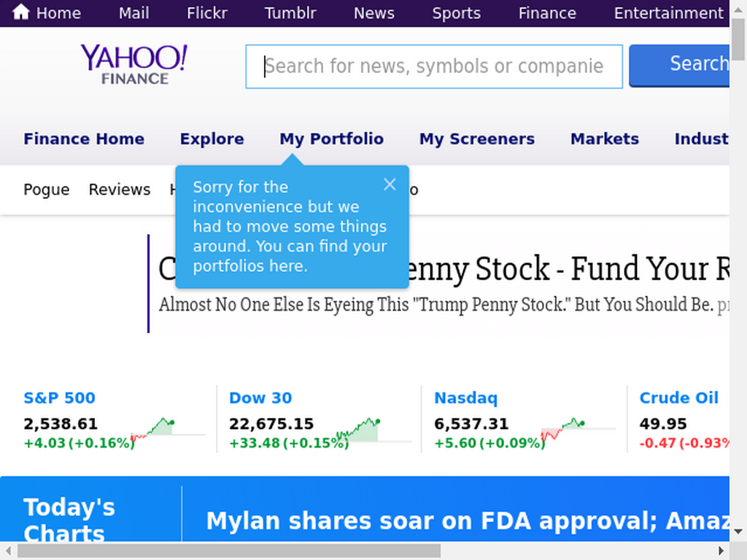
Task: Go to the Markets section
Action: (605, 139)
